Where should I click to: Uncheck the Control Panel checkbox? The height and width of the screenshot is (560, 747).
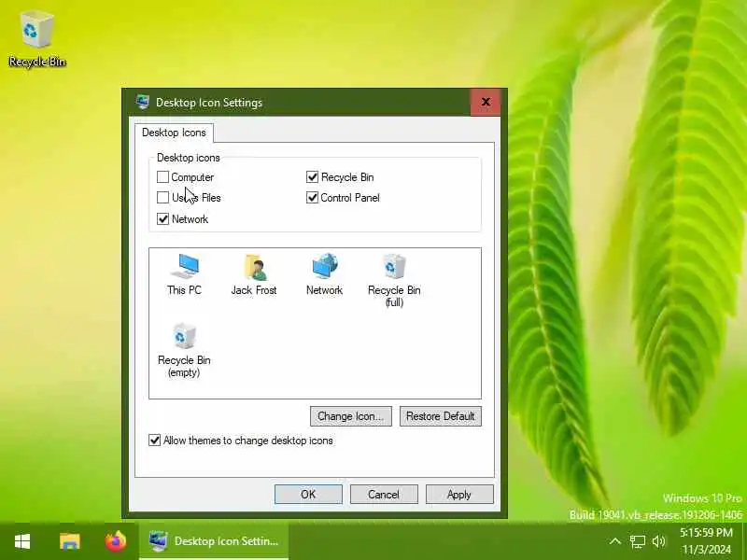(x=312, y=198)
